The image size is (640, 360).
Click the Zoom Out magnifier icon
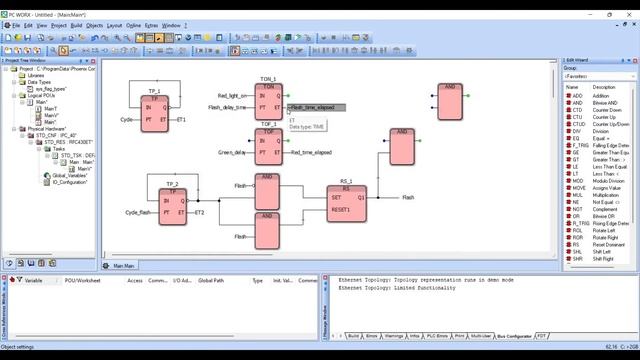tap(127, 38)
